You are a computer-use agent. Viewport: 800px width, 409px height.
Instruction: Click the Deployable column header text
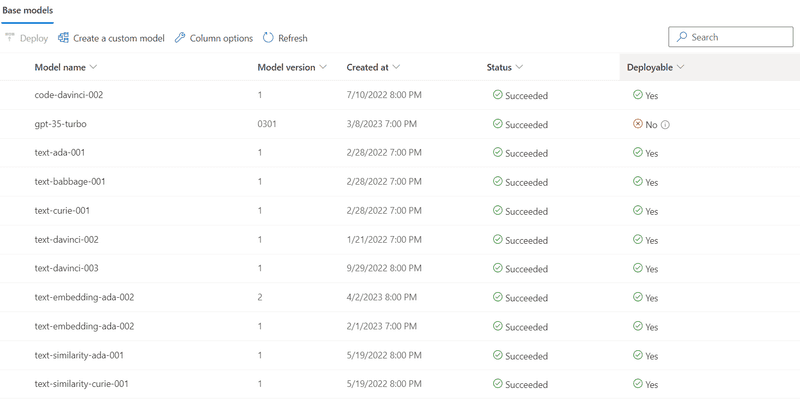pos(649,67)
